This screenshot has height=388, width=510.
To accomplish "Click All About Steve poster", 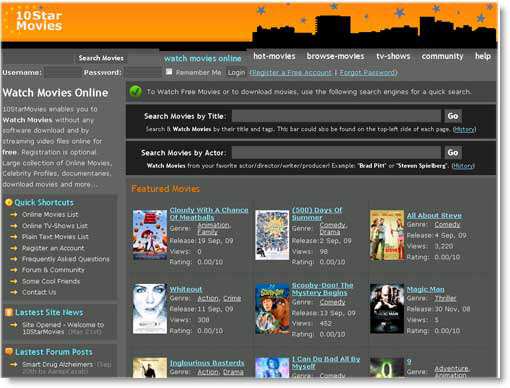I will 387,235.
